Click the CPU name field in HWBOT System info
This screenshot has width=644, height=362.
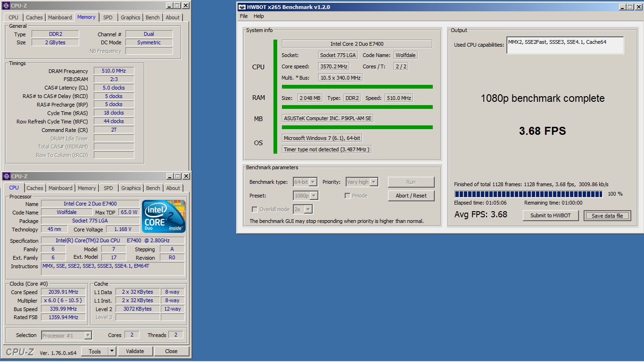point(357,44)
